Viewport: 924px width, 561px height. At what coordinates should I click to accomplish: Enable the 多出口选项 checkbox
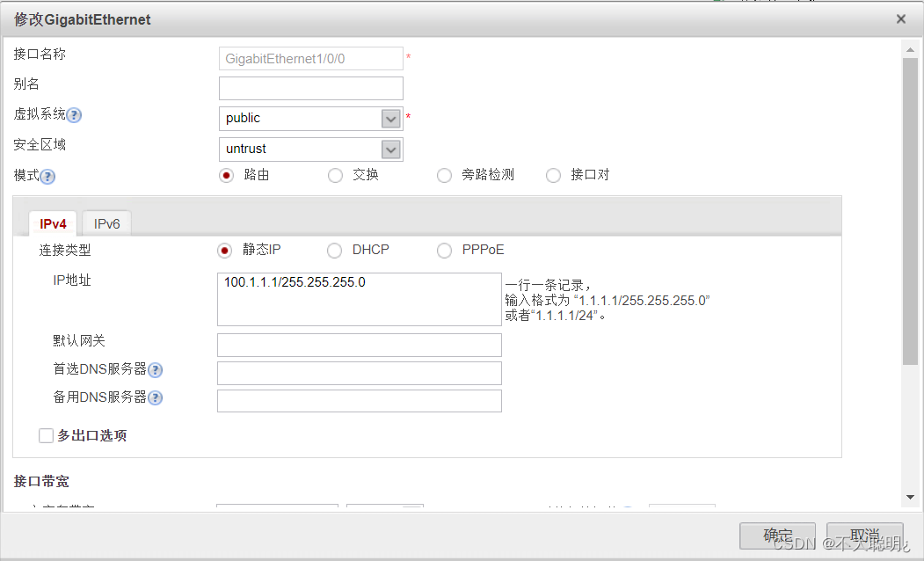point(46,435)
